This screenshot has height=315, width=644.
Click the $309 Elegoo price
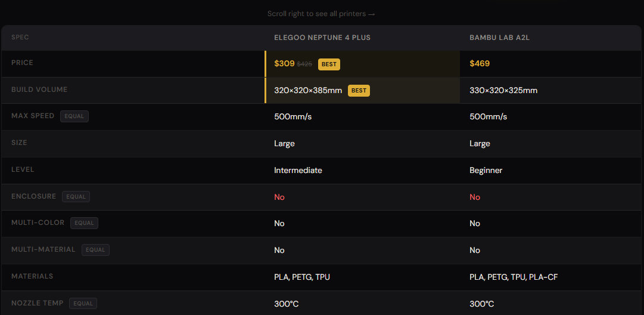click(x=284, y=64)
